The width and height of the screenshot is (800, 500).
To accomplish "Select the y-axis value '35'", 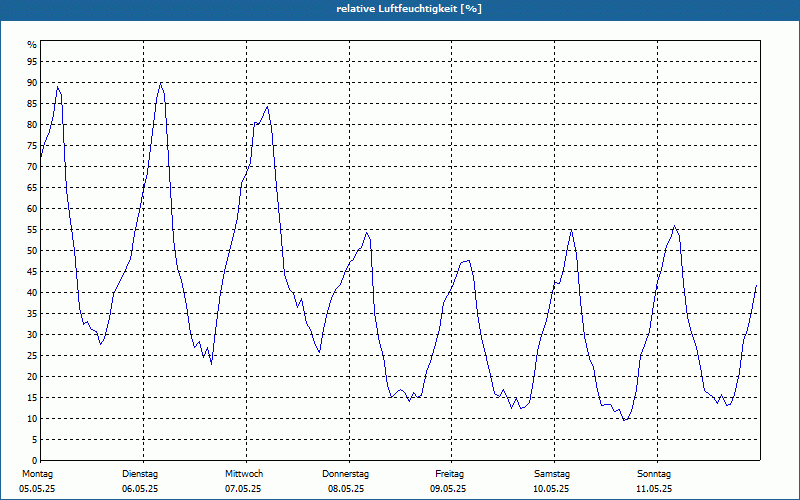I will [32, 314].
